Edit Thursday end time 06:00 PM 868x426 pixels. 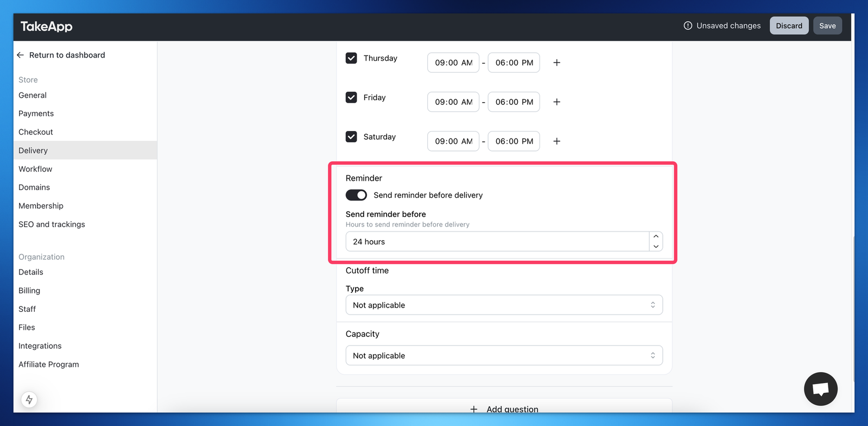[x=514, y=62]
